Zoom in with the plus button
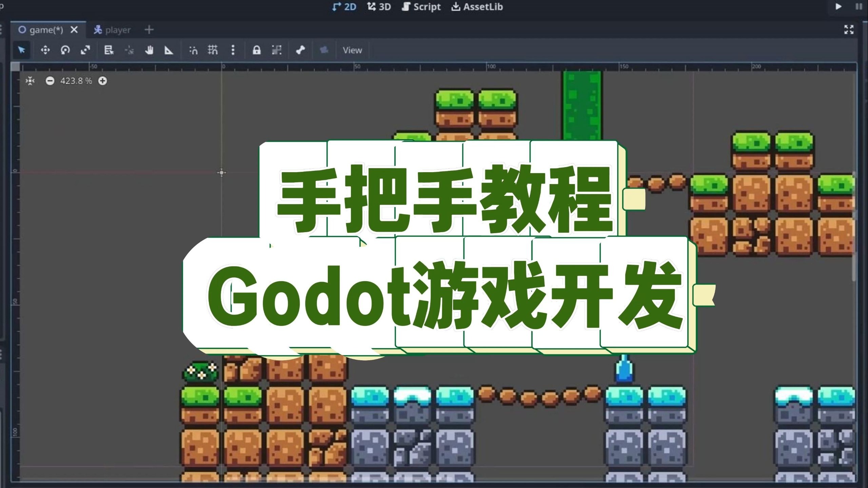 102,81
